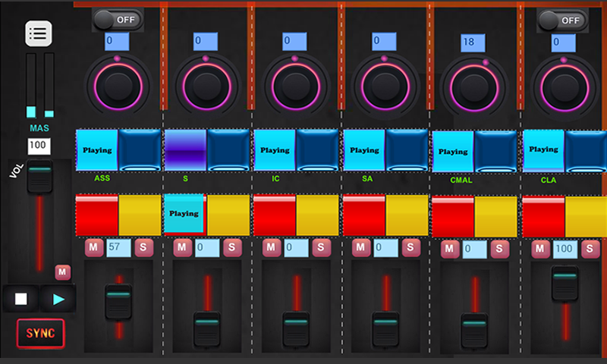Tap the red pad in IC channel
This screenshot has height=364, width=607.
[275, 215]
